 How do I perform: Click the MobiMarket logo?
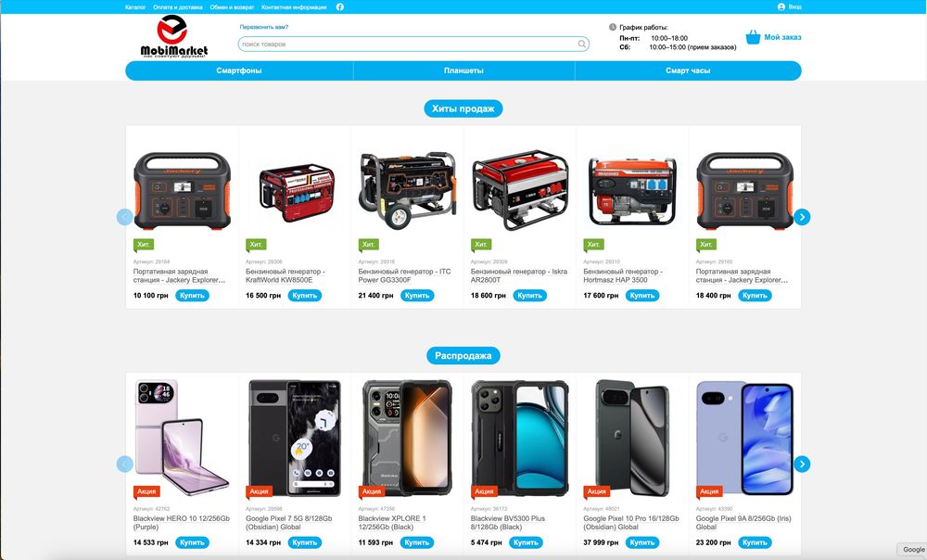(x=174, y=37)
